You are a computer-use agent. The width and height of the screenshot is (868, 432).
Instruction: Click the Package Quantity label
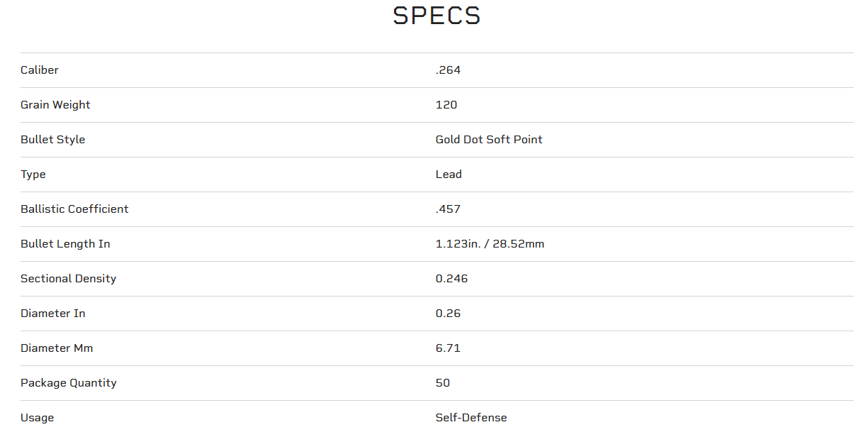click(x=68, y=383)
